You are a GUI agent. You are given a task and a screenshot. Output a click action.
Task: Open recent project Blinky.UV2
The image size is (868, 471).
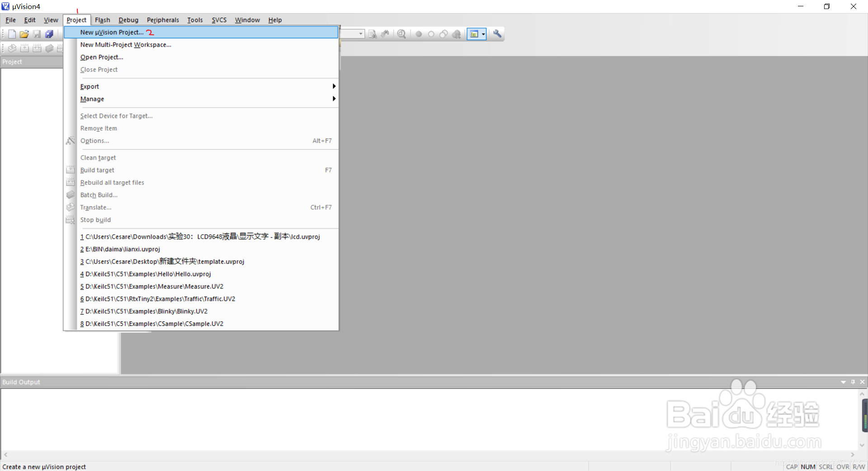[201, 311]
